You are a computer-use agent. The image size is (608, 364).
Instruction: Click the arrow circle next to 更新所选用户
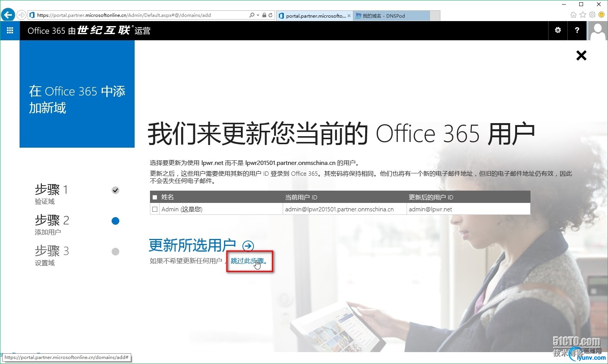point(248,246)
